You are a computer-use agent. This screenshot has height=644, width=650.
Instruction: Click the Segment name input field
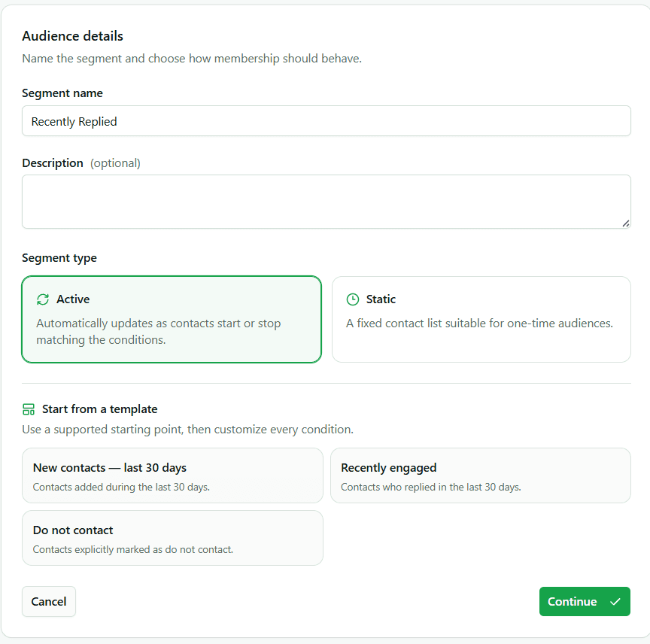pos(327,121)
